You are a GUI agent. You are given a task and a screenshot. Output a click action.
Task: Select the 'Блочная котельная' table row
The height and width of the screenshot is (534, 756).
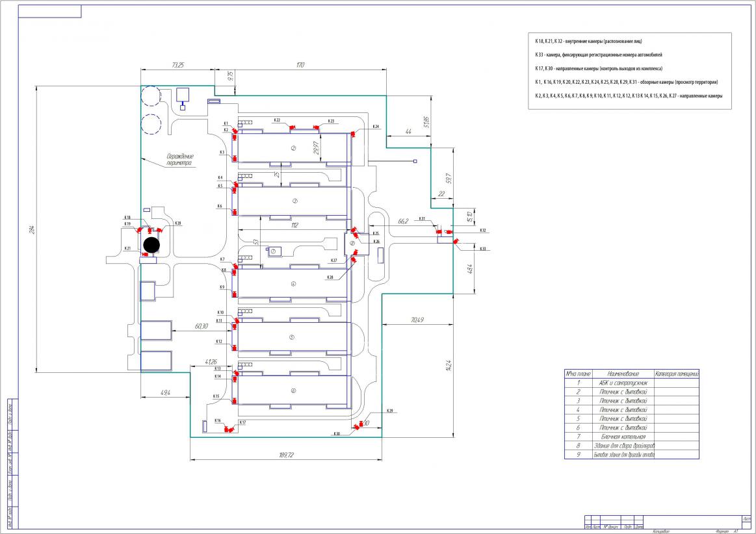[623, 437]
